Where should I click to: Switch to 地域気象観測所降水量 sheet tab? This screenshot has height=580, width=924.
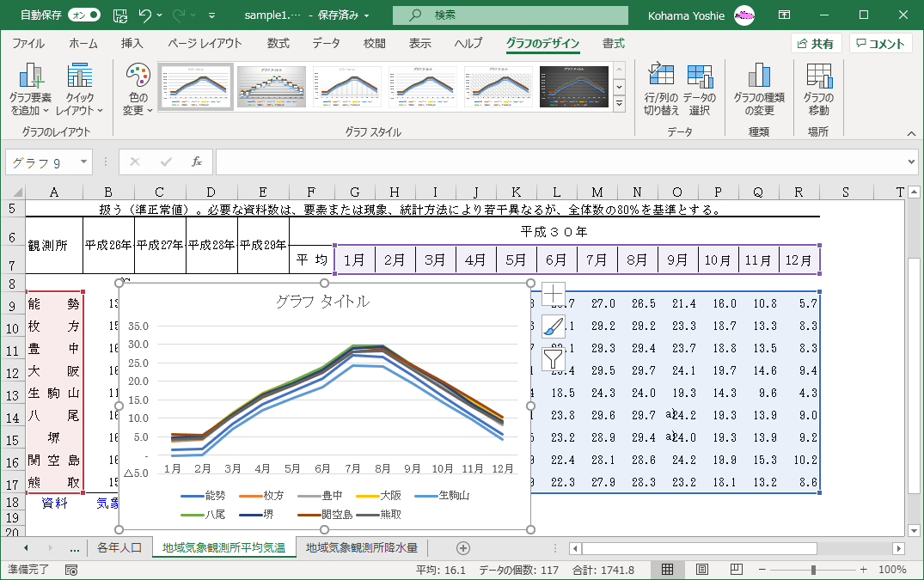point(361,547)
